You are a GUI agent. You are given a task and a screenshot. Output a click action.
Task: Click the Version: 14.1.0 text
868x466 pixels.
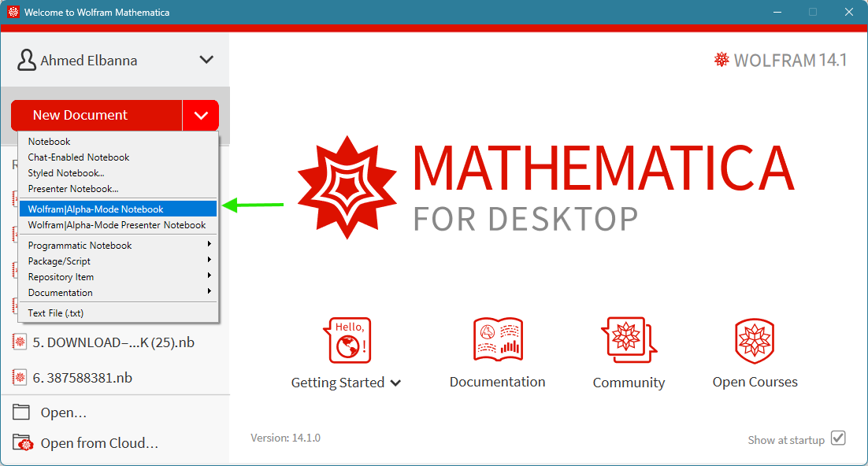tap(286, 438)
